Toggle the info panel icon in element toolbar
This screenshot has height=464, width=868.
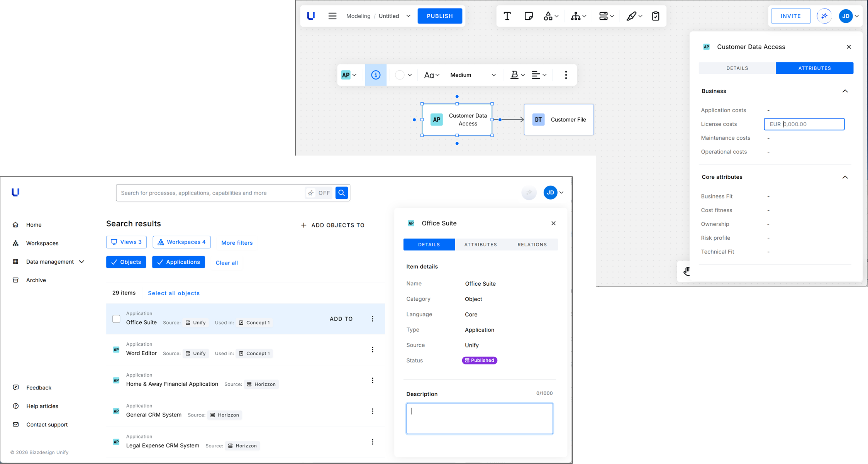[x=376, y=75]
